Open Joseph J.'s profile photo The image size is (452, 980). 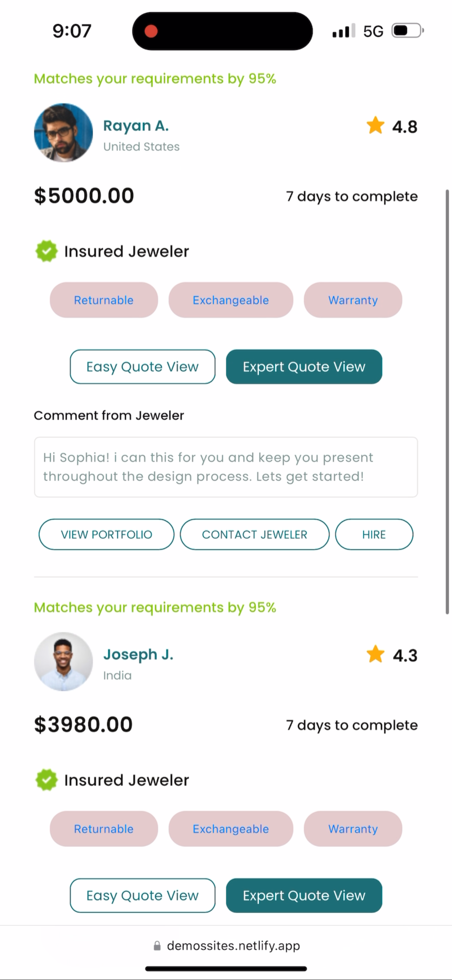(x=63, y=662)
